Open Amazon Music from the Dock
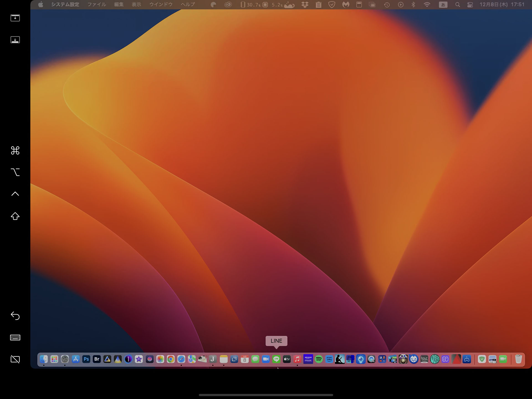The height and width of the screenshot is (399, 532). point(308,359)
